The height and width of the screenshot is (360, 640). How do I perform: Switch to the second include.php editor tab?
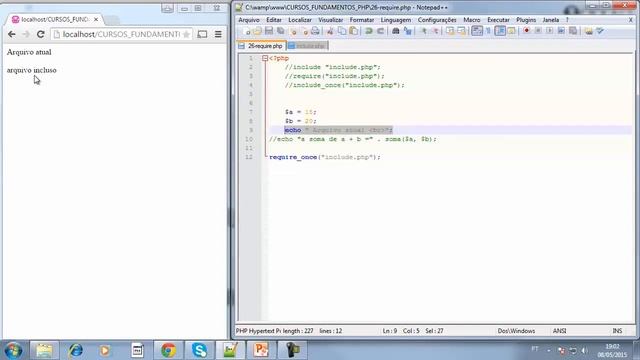(x=308, y=46)
